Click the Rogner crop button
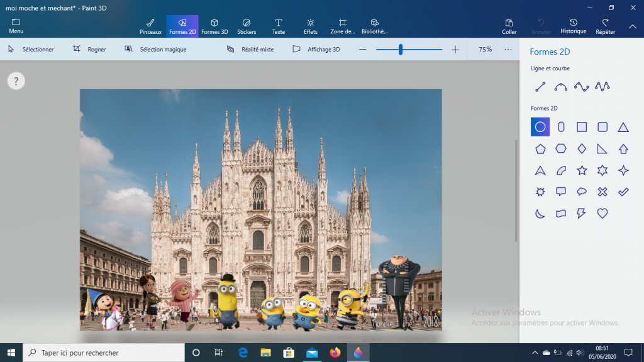The height and width of the screenshot is (362, 644). point(89,49)
